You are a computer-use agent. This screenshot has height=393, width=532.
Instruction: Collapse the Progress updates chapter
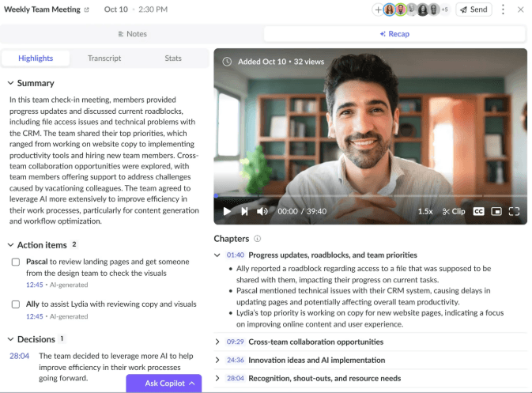click(217, 255)
